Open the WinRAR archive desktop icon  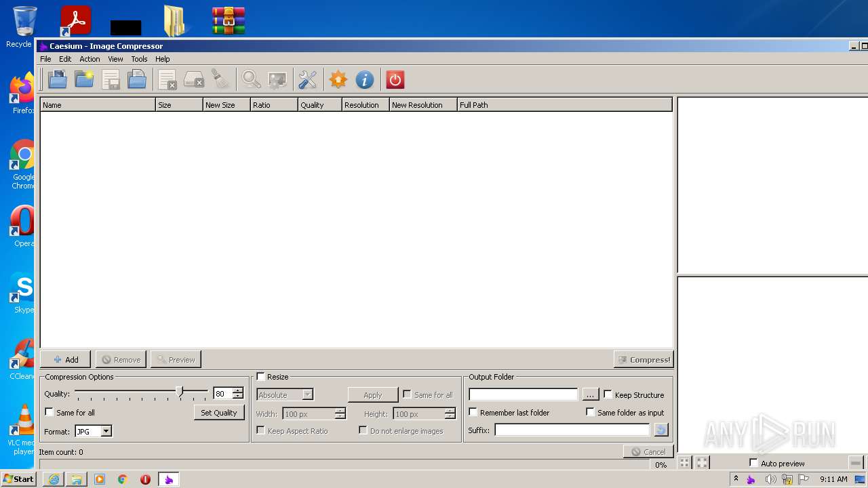pos(229,20)
